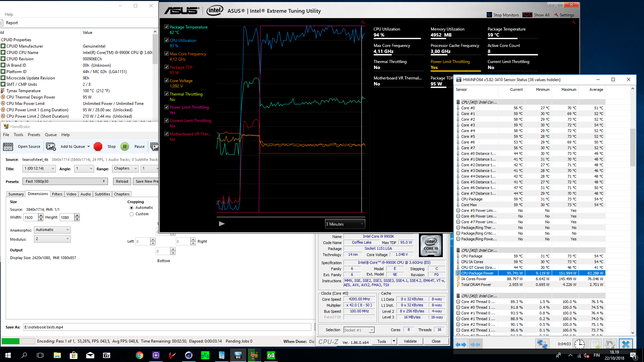Viewport: 644px width, 362px height.
Task: Switch to the Filters tab
Action: coord(57,194)
